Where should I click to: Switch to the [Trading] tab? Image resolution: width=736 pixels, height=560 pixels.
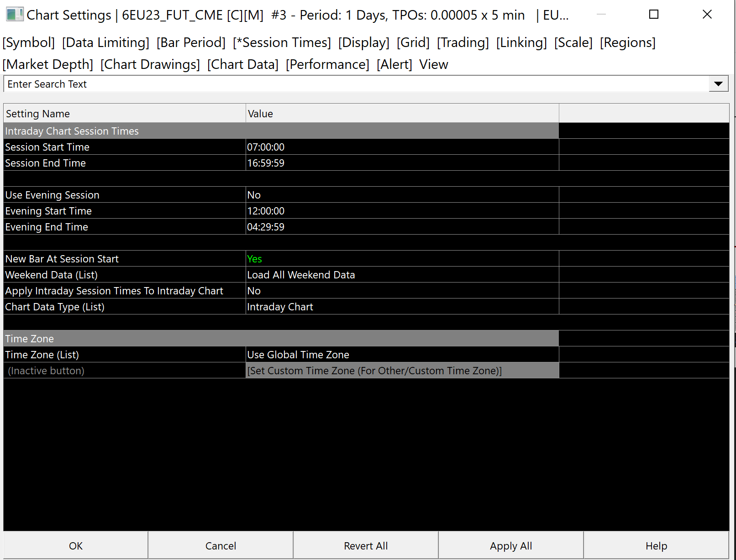coord(463,42)
